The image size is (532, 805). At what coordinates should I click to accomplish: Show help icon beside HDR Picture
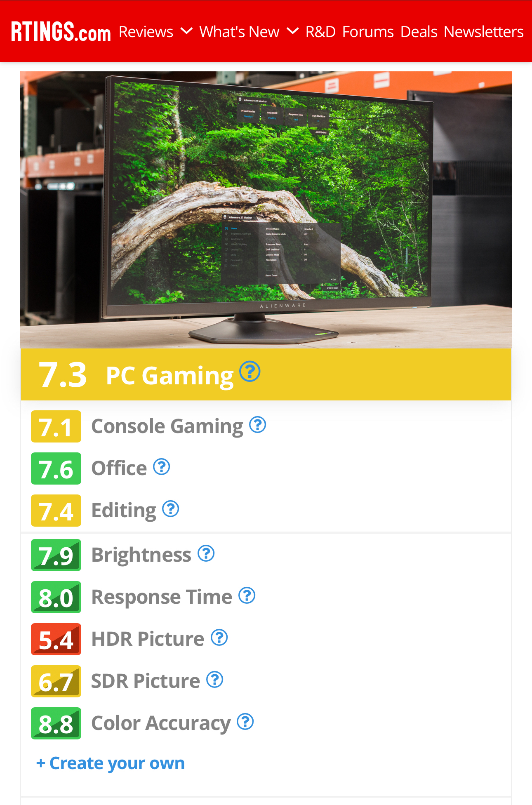click(x=219, y=638)
